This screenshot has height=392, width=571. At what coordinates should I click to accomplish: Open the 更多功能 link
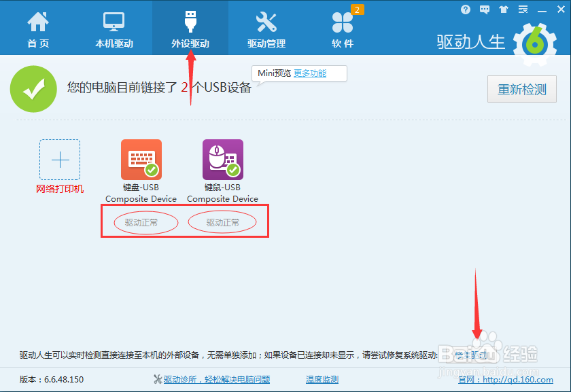(x=310, y=73)
